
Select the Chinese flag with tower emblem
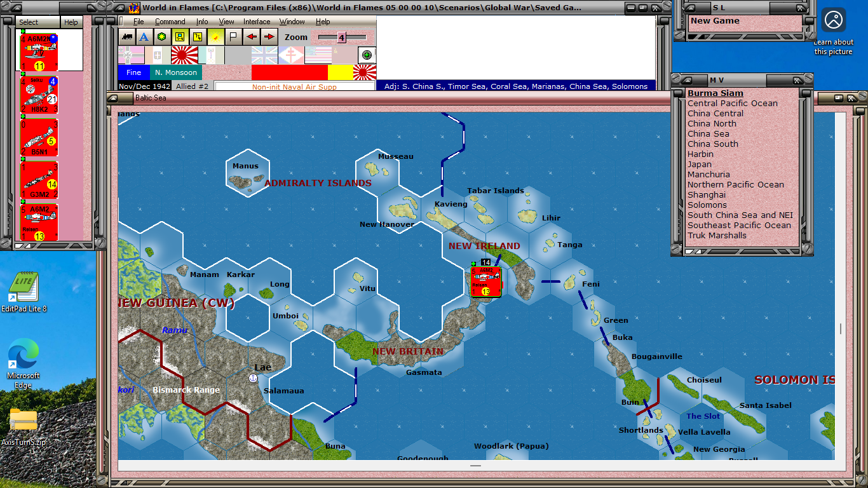point(211,55)
